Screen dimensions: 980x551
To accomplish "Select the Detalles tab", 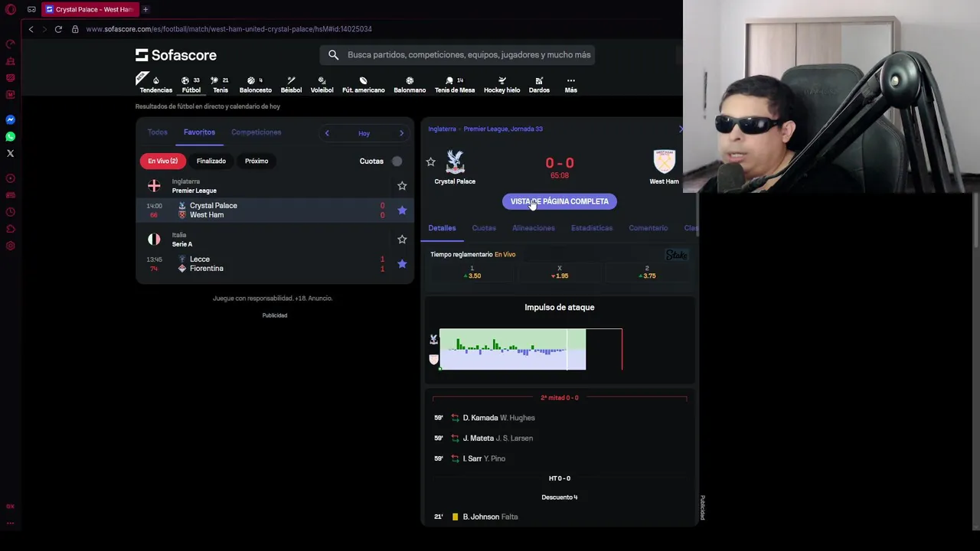I will [x=442, y=228].
